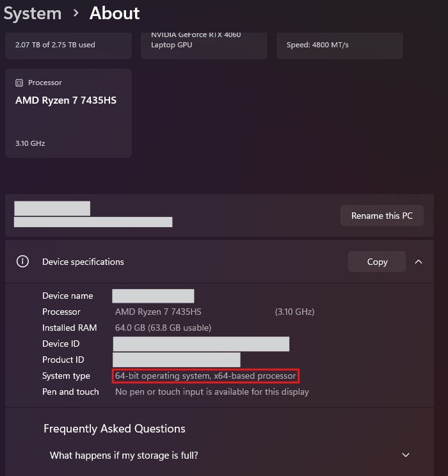Click Rename this PC button
This screenshot has height=476, width=448.
(381, 216)
